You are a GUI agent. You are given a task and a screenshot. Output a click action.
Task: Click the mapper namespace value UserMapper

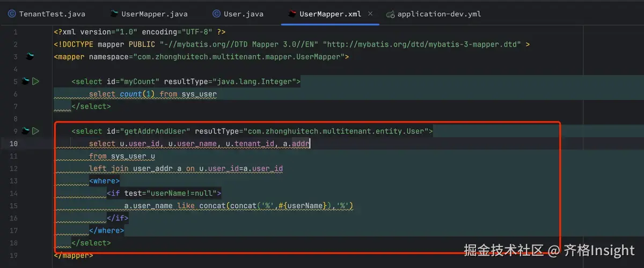[238, 56]
